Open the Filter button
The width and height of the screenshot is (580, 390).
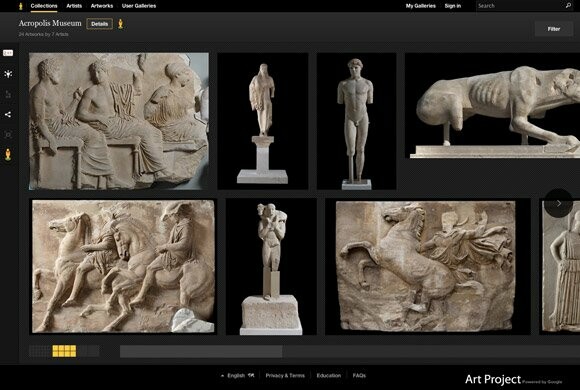coord(554,29)
